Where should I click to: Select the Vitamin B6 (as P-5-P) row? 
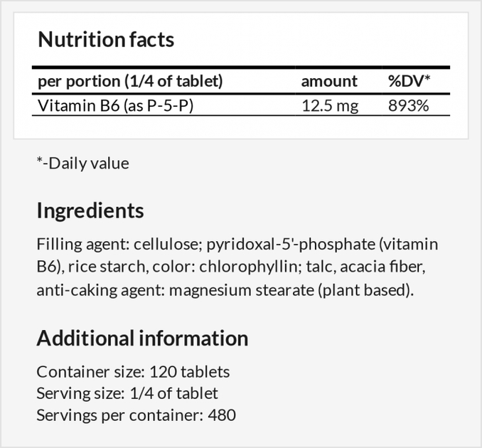[241, 105]
